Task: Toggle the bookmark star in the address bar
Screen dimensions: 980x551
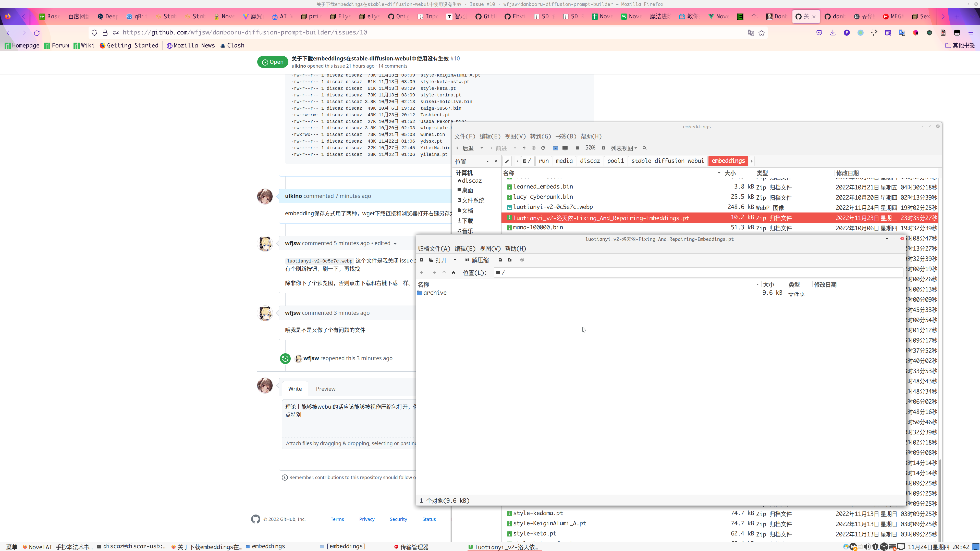Action: pyautogui.click(x=762, y=33)
